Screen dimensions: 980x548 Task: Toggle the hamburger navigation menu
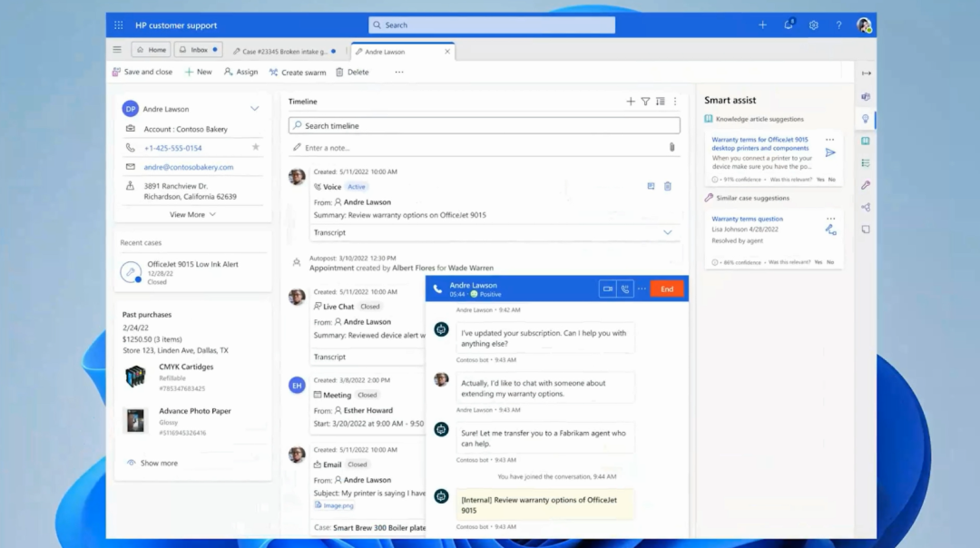[x=117, y=49]
